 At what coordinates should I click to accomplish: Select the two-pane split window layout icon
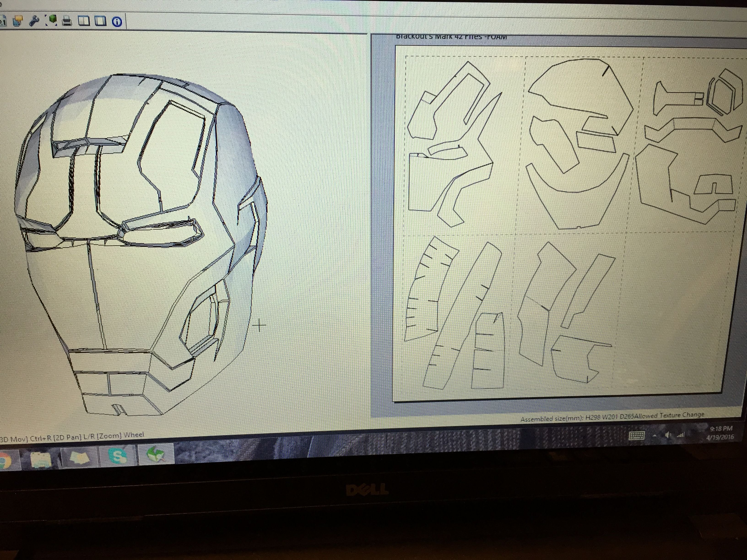[84, 21]
